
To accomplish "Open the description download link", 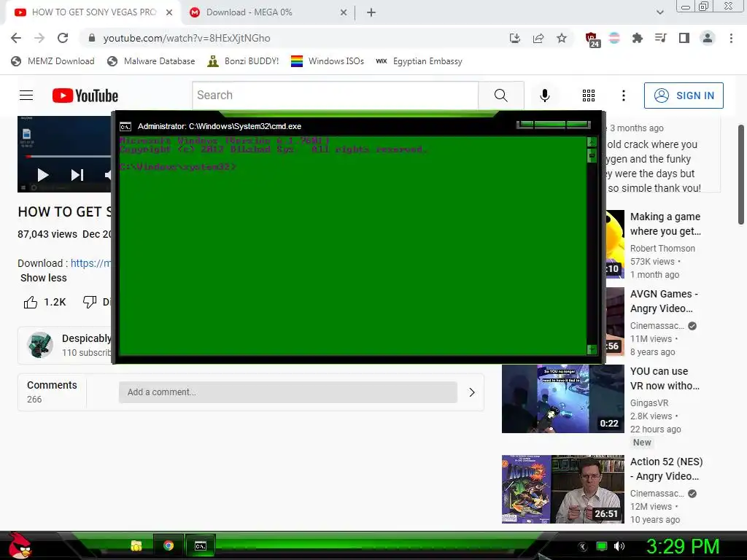I will (90, 263).
